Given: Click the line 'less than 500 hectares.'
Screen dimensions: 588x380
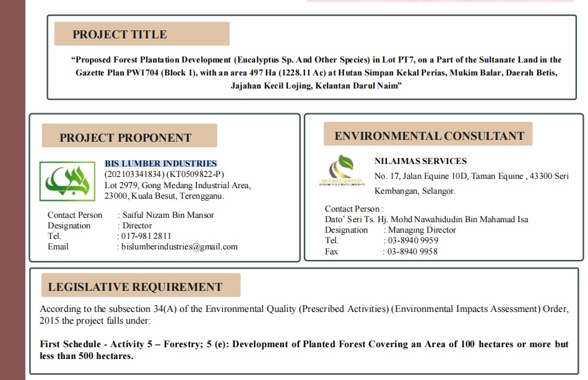Looking at the screenshot, I should (x=87, y=356).
